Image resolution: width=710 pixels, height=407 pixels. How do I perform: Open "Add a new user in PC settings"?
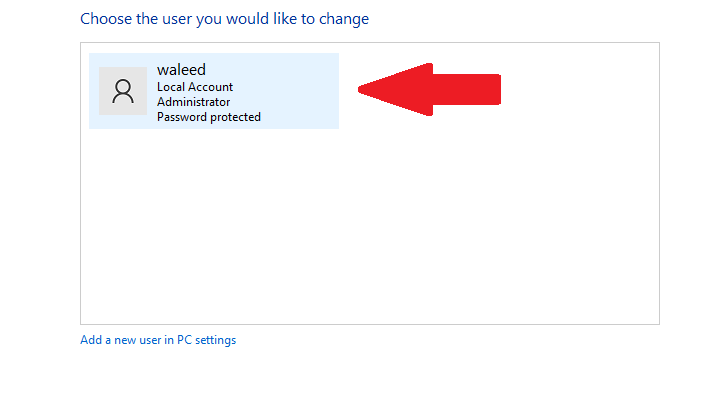158,340
